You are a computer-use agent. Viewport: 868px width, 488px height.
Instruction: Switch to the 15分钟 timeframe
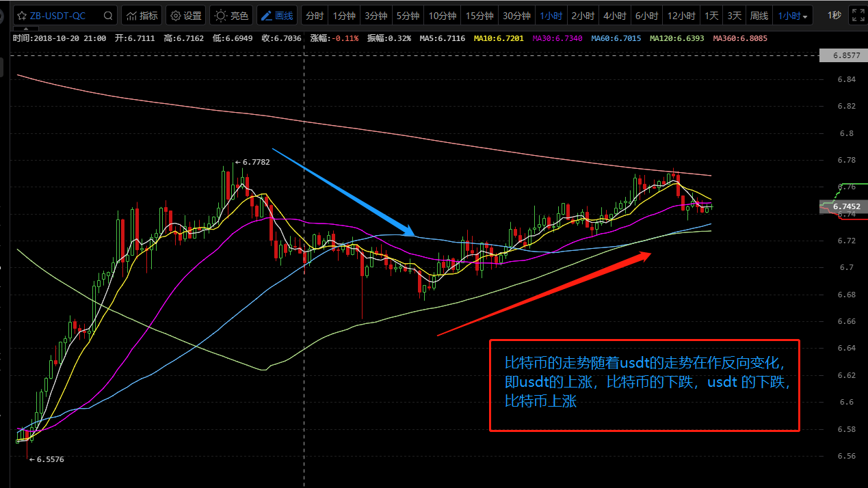click(x=478, y=16)
